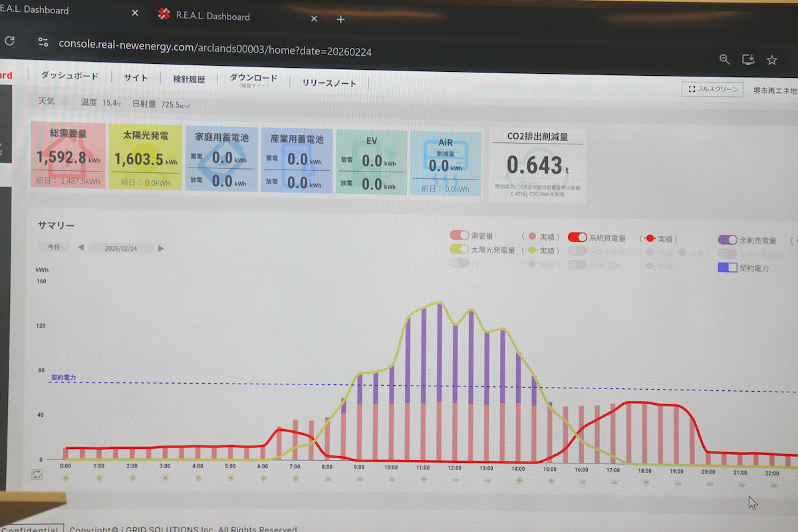This screenshot has width=798, height=532.
Task: Select the AiR reduction tile
Action: point(445,163)
